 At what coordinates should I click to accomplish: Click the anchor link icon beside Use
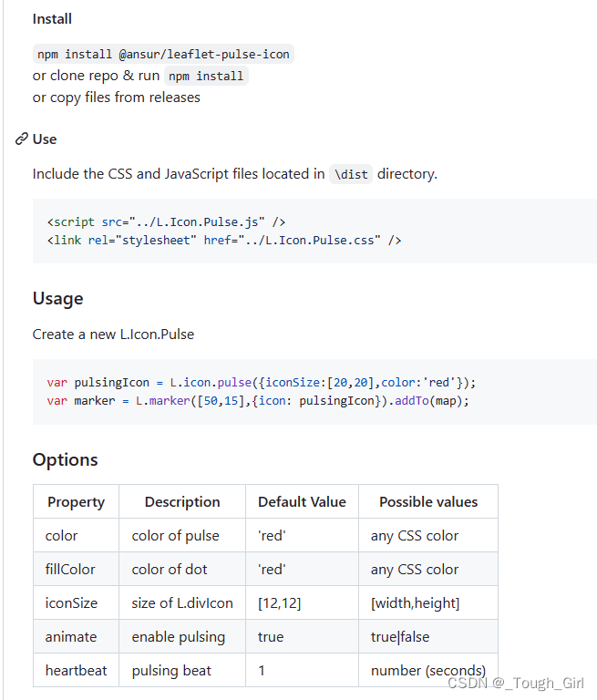pos(22,139)
